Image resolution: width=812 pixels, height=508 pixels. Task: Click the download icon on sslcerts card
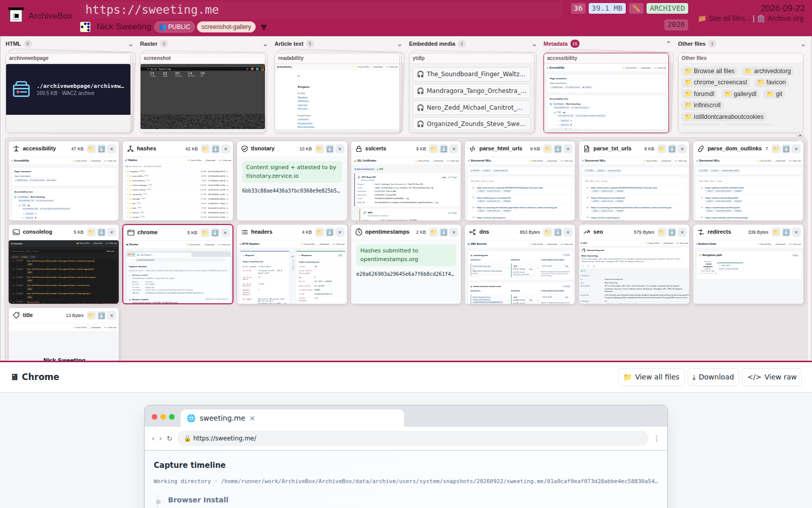coord(444,149)
